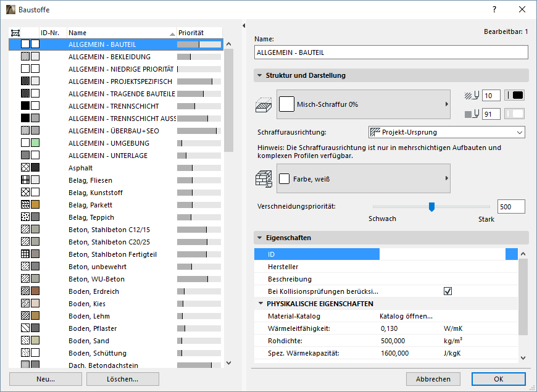The height and width of the screenshot is (392, 537).
Task: Click the column selector icon in list header
Action: [x=15, y=33]
